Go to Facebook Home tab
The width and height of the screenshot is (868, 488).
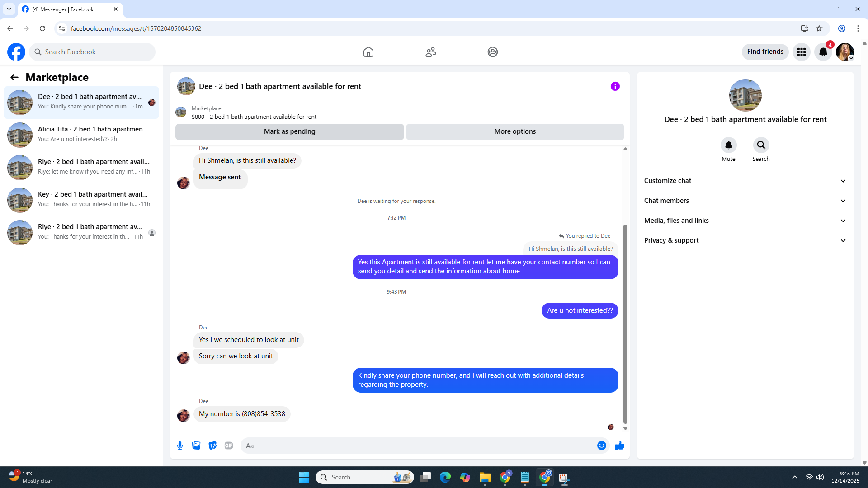pos(368,52)
